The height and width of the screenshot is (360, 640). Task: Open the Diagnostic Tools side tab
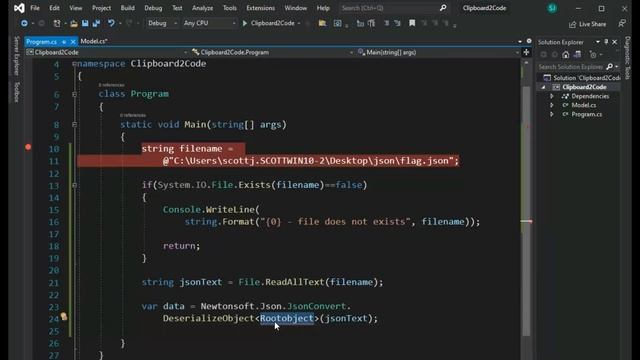coord(628,57)
